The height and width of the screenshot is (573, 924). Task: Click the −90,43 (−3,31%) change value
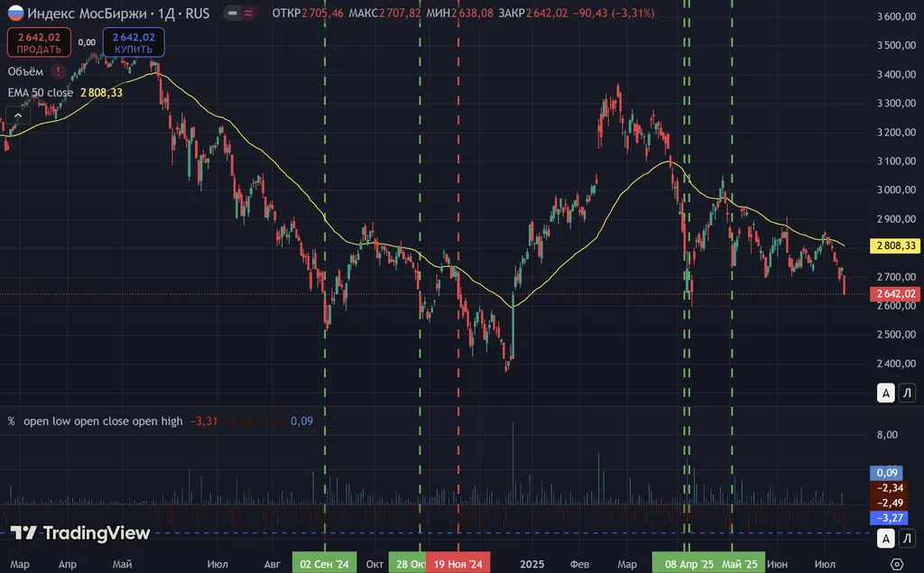[614, 13]
